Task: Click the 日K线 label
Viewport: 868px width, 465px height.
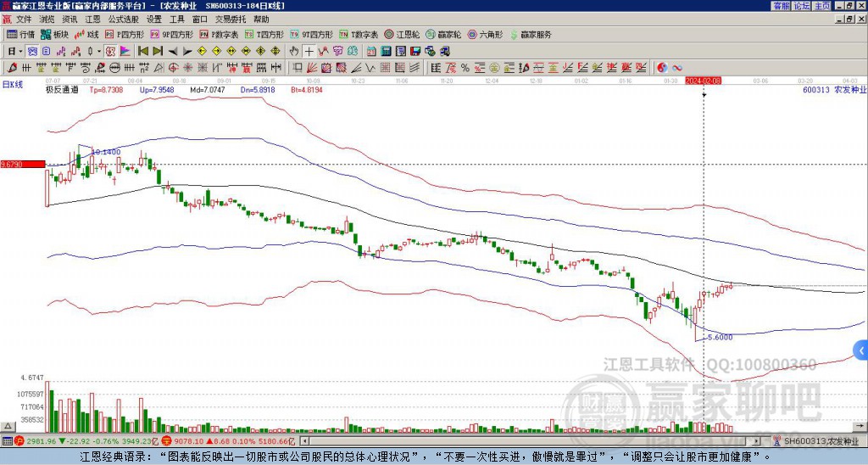Action: pyautogui.click(x=13, y=84)
